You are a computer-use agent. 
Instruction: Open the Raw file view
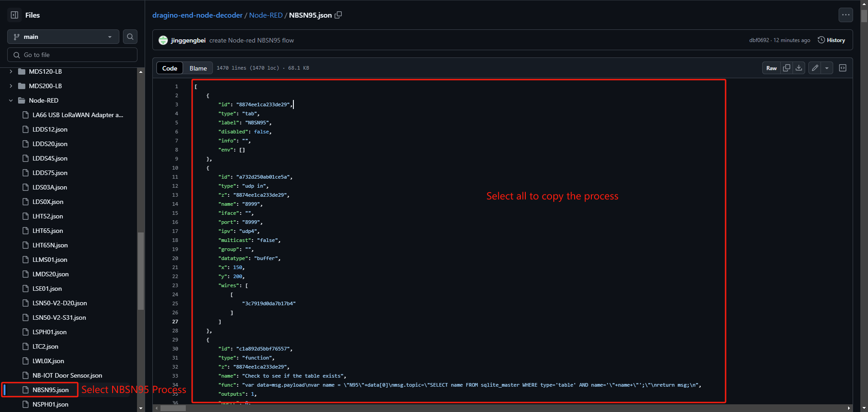771,68
